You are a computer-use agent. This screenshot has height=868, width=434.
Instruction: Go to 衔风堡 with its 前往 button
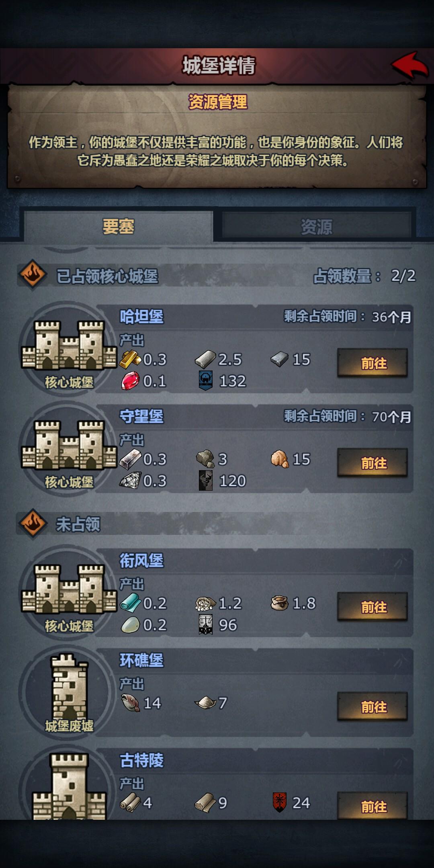click(x=373, y=606)
